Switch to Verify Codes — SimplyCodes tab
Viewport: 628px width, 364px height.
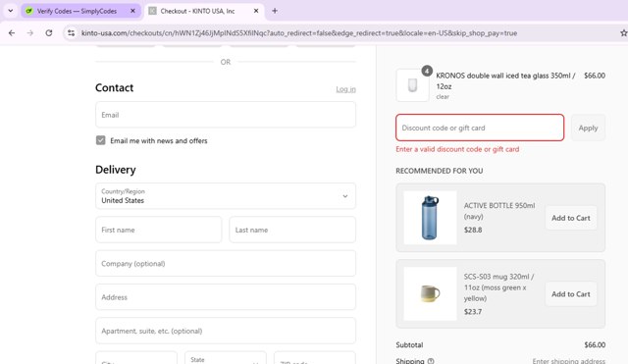click(x=80, y=11)
